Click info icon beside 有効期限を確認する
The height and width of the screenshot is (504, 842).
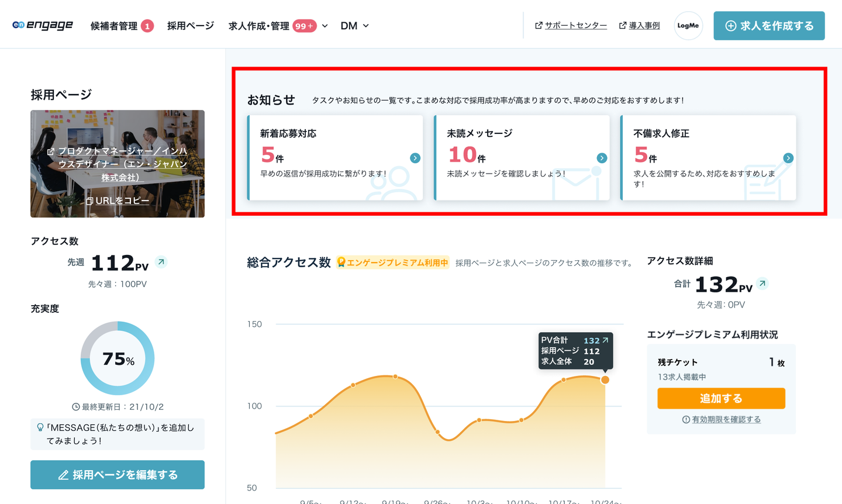tap(686, 419)
